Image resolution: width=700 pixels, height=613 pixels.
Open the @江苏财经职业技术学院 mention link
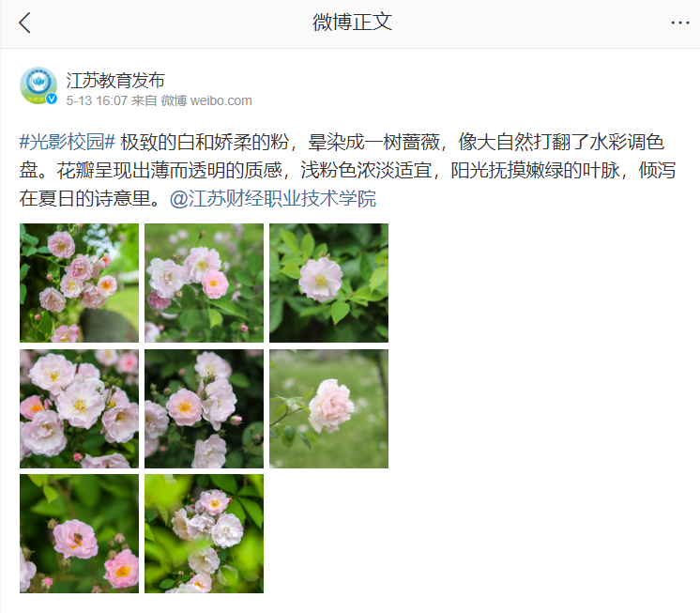(x=273, y=198)
